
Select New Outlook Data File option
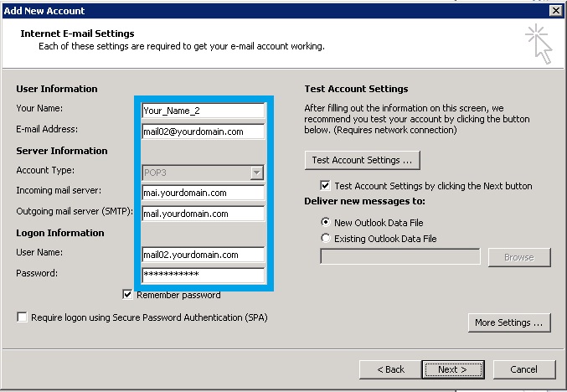pyautogui.click(x=326, y=222)
